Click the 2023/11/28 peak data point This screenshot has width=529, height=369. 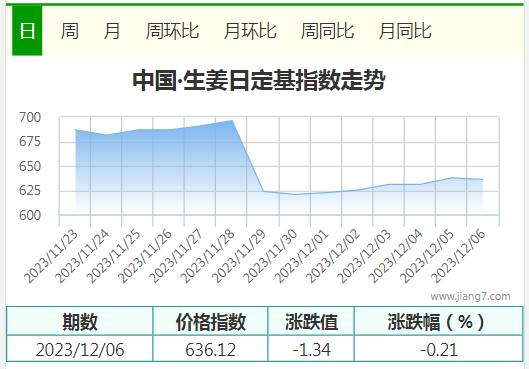(232, 120)
